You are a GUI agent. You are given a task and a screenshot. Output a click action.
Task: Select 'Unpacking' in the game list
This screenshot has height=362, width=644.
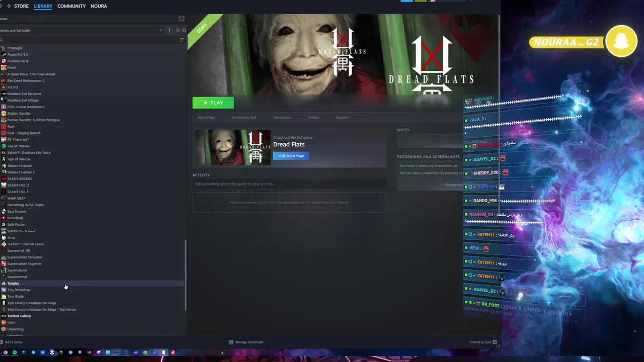point(16,329)
